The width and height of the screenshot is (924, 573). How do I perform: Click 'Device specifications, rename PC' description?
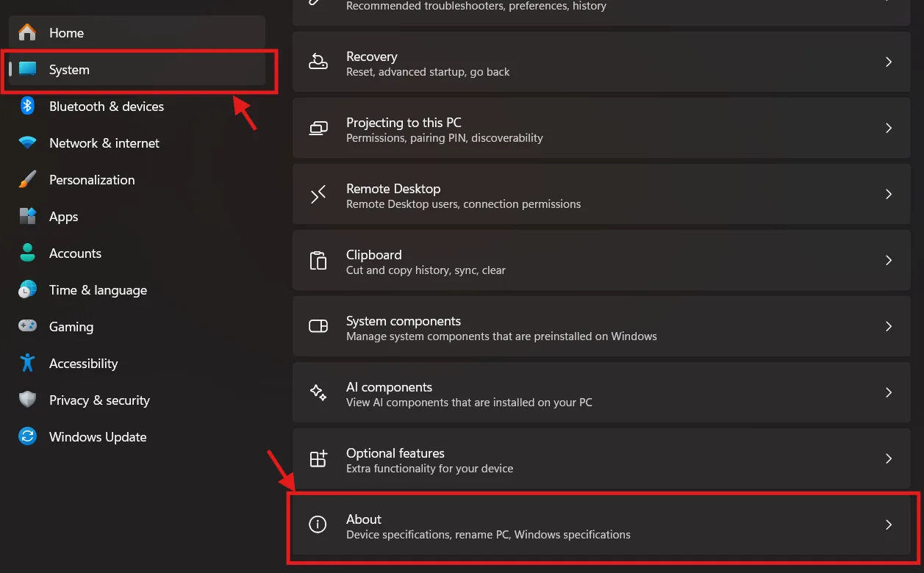[x=488, y=535]
